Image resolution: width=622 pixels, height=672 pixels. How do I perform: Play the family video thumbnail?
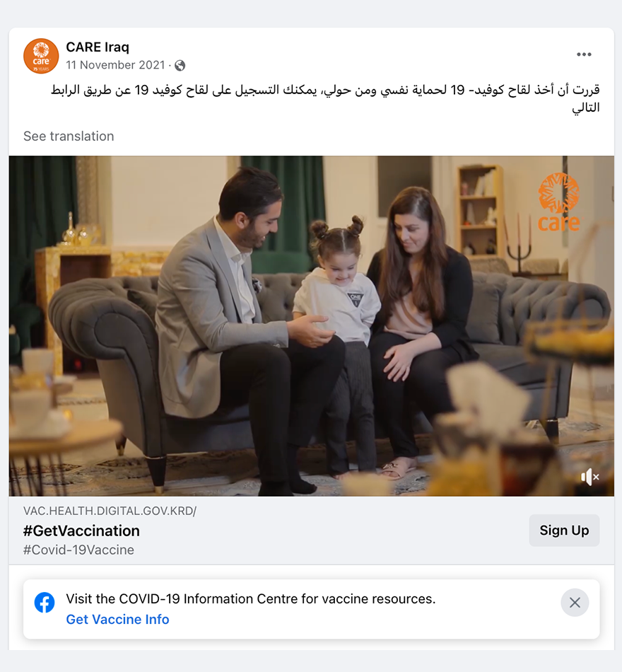312,325
